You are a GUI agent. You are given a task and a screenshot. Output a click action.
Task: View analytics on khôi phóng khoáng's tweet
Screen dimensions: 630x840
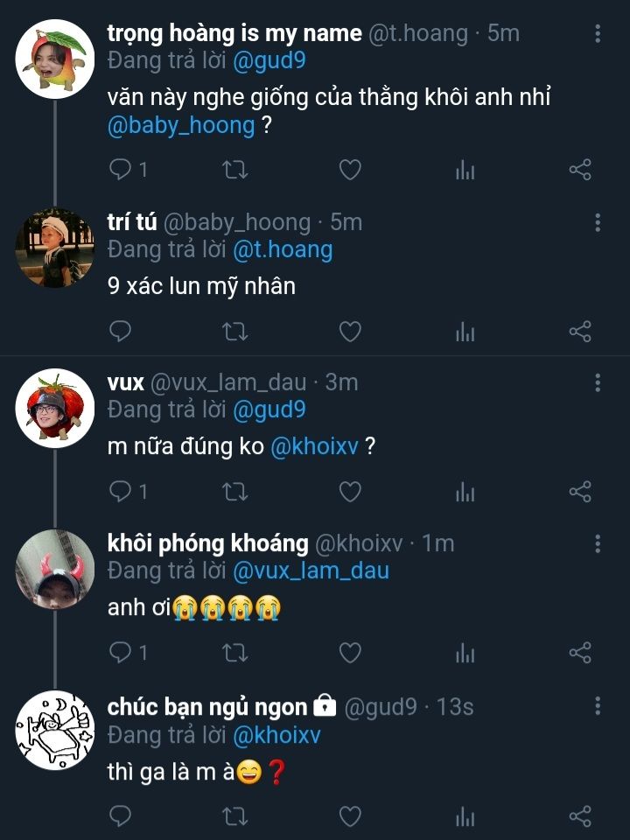coord(465,653)
